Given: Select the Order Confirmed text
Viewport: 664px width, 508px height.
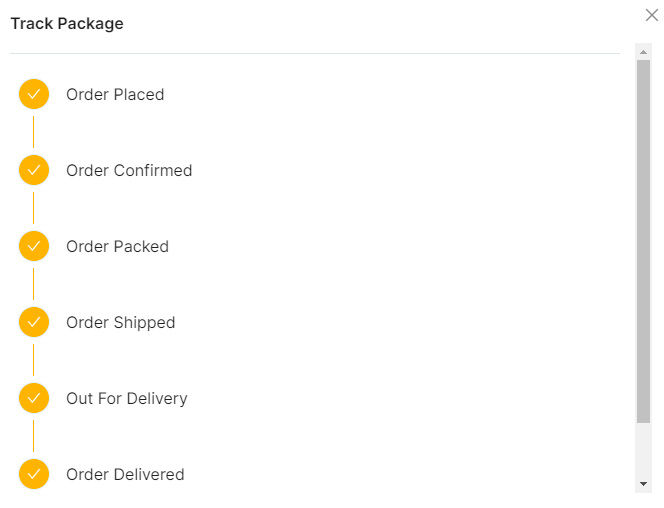Looking at the screenshot, I should pyautogui.click(x=129, y=171).
